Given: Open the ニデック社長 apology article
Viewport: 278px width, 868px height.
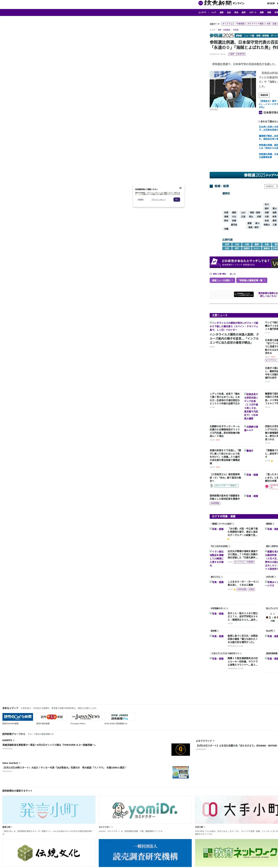Looking at the screenshot, I should [x=225, y=399].
